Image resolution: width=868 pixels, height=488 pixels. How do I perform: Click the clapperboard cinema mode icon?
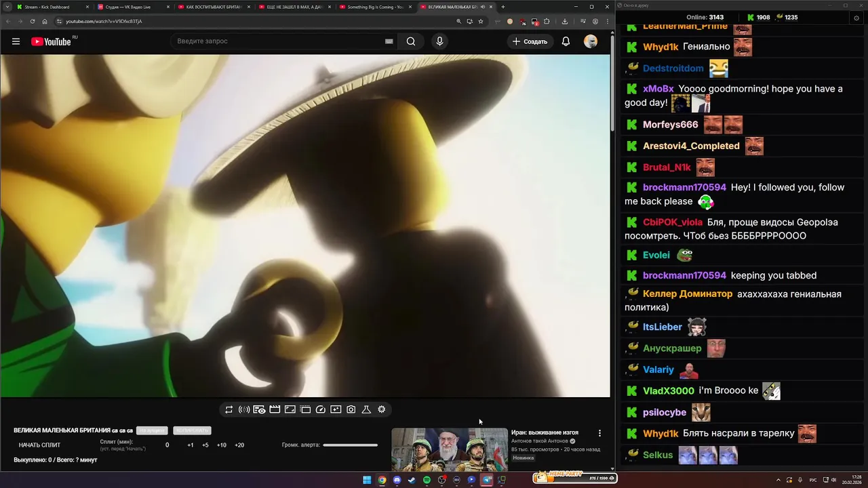pyautogui.click(x=275, y=409)
